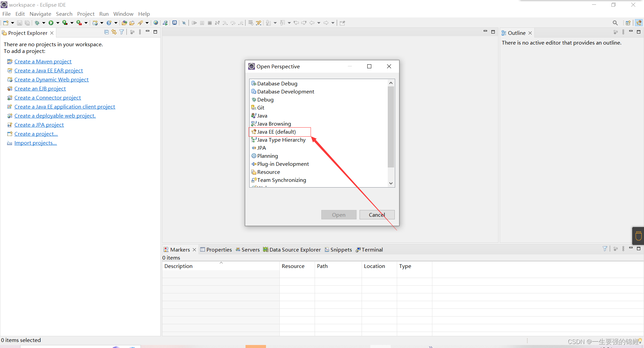
Task: Open Project Explorer view menu three dots
Action: [140, 32]
